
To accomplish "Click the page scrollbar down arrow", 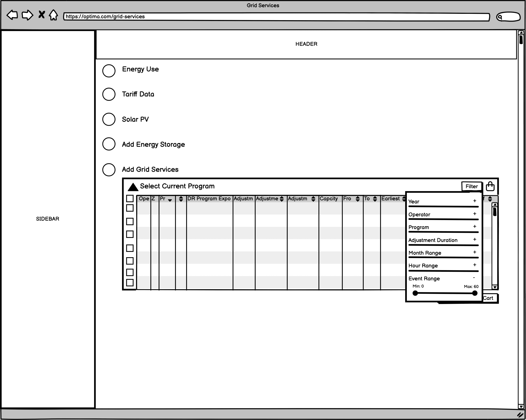I will (x=521, y=406).
